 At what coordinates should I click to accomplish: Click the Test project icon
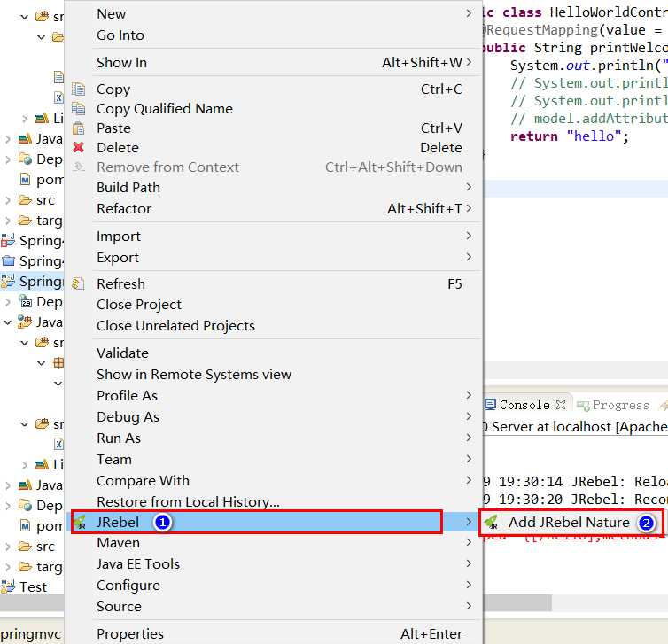pos(8,586)
